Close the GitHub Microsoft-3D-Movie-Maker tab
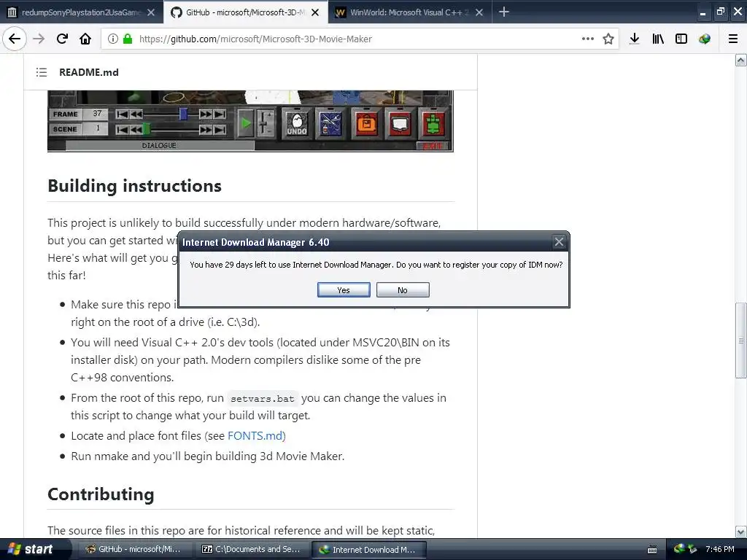747x560 pixels. tap(315, 12)
